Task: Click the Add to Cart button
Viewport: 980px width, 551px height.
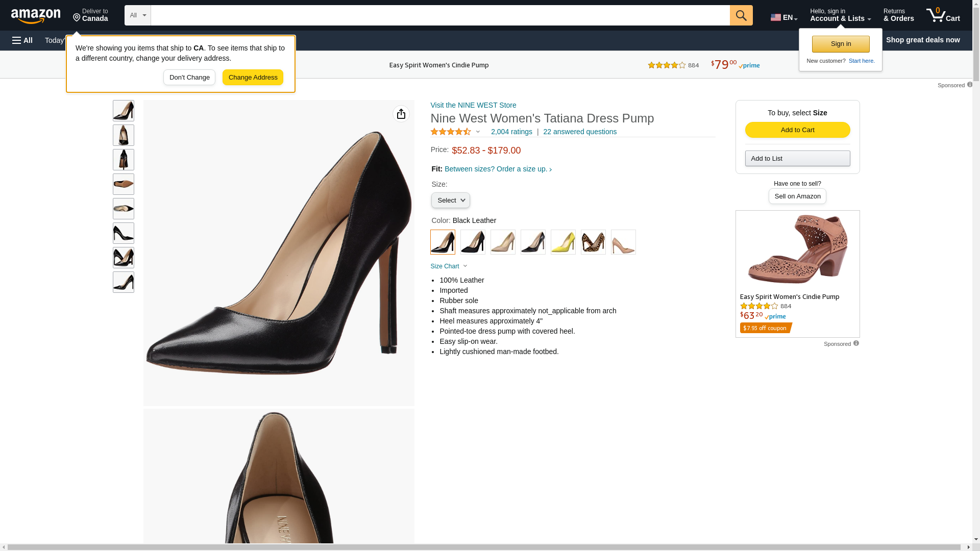Action: click(798, 130)
